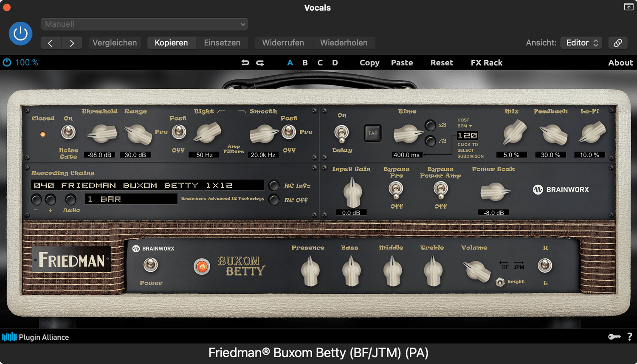Flip the amp Power toggle switch
Image resolution: width=637 pixels, height=364 pixels.
150,265
